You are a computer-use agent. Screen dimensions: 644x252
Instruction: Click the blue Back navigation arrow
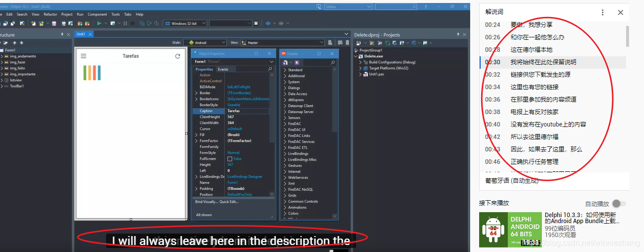click(268, 23)
